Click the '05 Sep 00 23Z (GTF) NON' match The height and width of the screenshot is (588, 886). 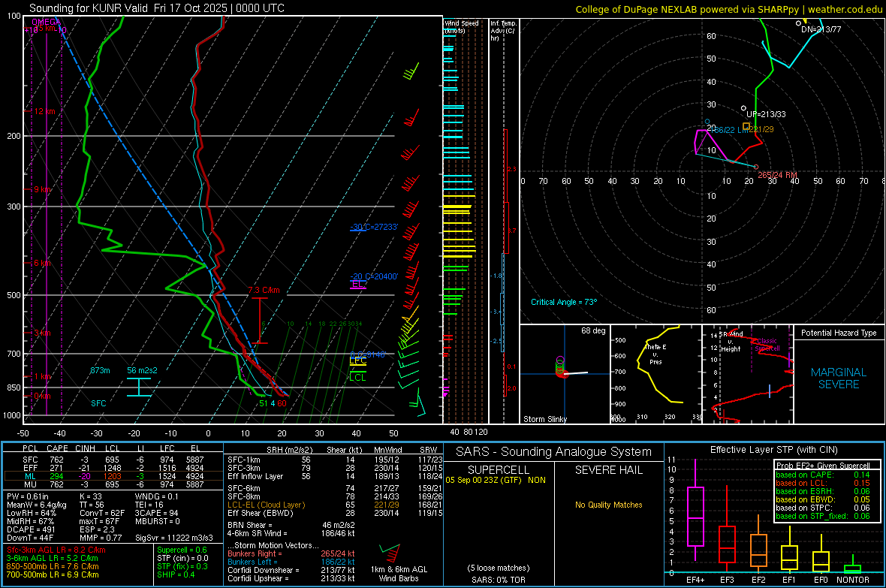pos(496,480)
